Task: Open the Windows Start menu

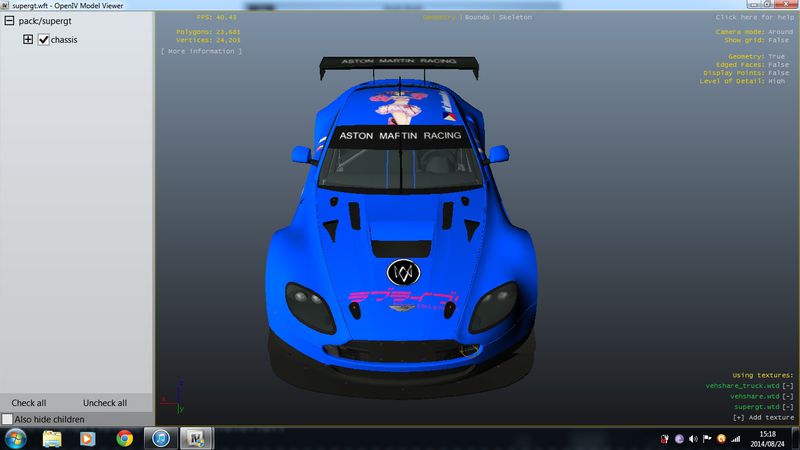Action: point(15,439)
